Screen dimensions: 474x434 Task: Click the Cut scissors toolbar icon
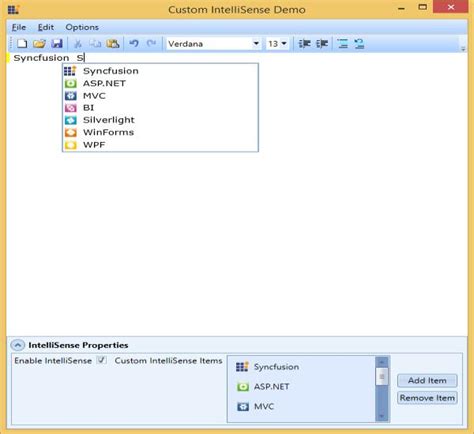[x=78, y=44]
